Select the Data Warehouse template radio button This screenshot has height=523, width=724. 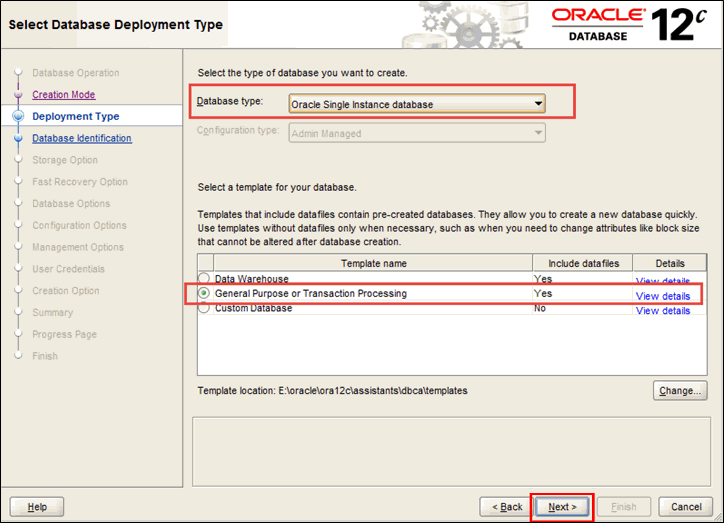205,279
